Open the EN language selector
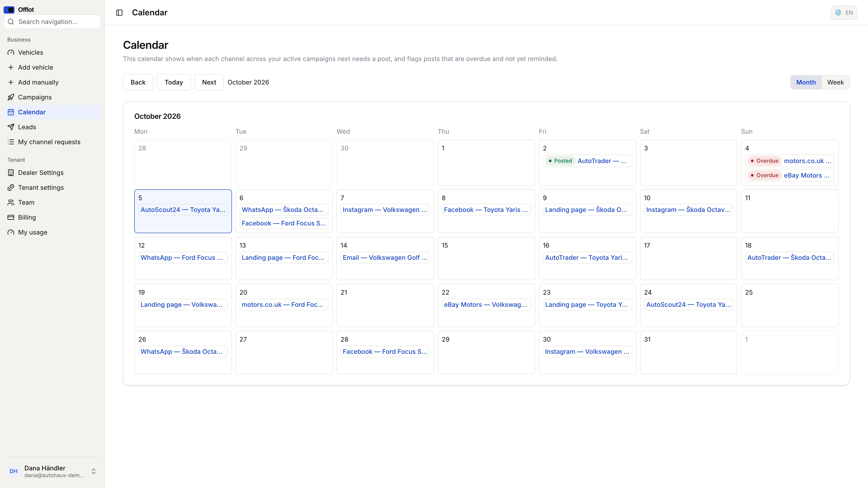The image size is (868, 488). click(x=844, y=12)
